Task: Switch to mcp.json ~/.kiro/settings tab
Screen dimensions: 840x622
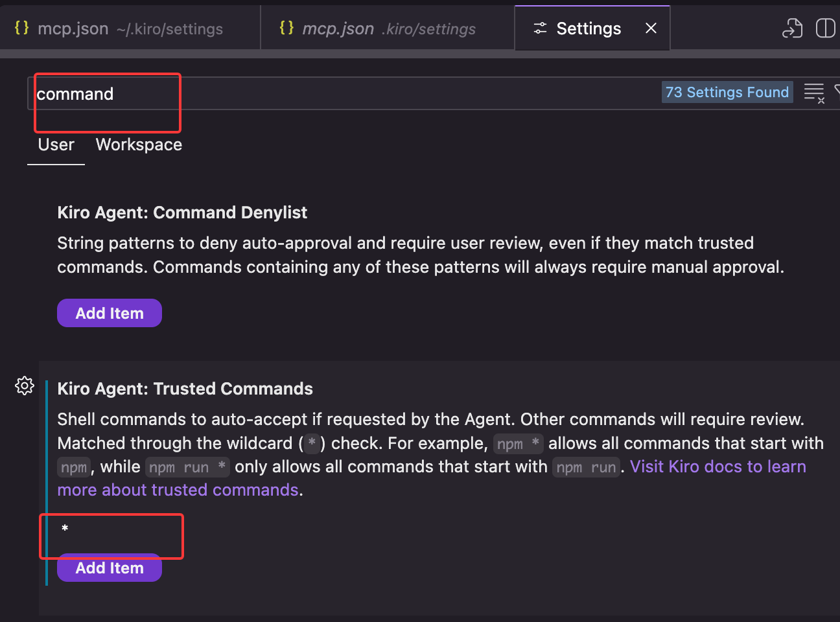Action: tap(130, 29)
